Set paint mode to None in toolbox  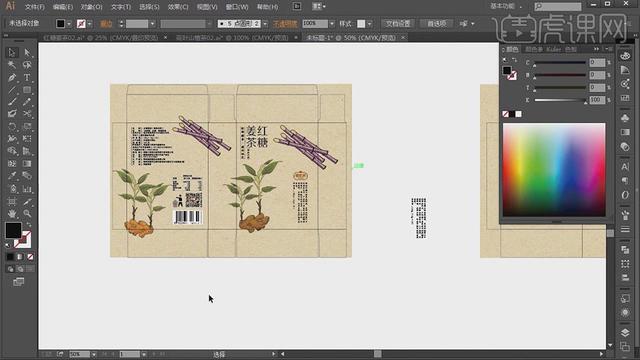coord(30,257)
